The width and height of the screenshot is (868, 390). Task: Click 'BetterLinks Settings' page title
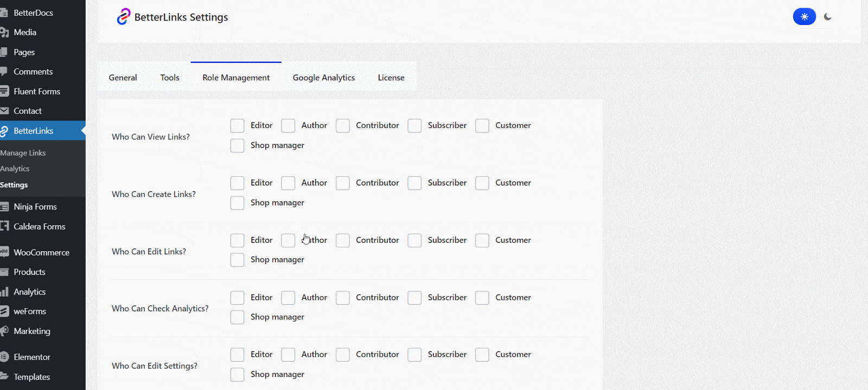[x=181, y=17]
